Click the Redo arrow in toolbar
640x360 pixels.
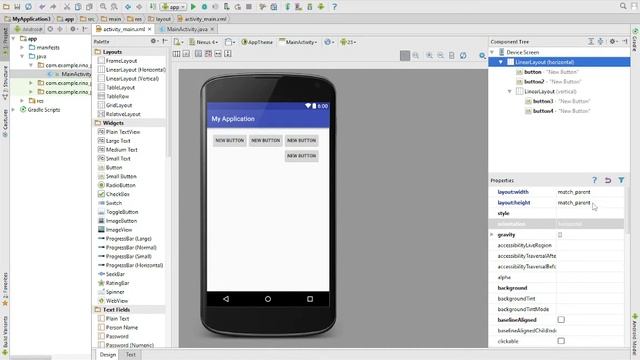pos(53,7)
